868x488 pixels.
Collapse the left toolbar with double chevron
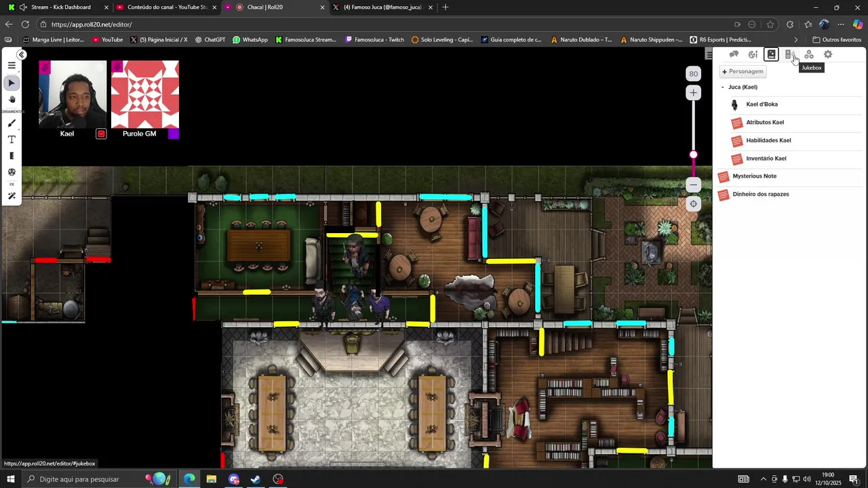[x=22, y=55]
